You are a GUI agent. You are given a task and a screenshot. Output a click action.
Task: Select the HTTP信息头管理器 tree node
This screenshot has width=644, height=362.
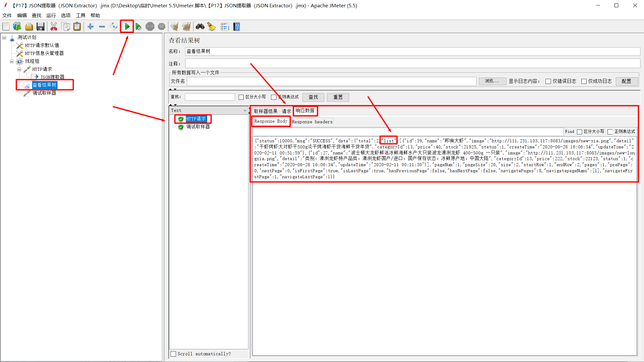(x=44, y=53)
